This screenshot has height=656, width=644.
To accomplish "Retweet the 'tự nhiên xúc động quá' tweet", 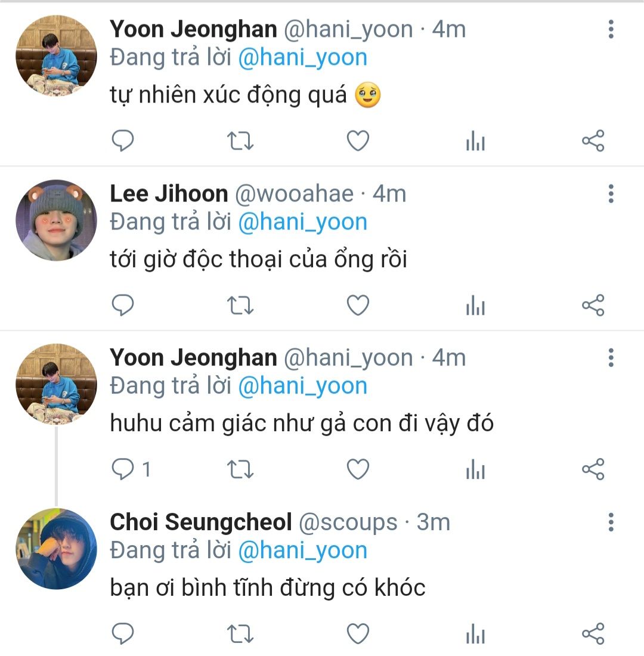I will pyautogui.click(x=240, y=141).
